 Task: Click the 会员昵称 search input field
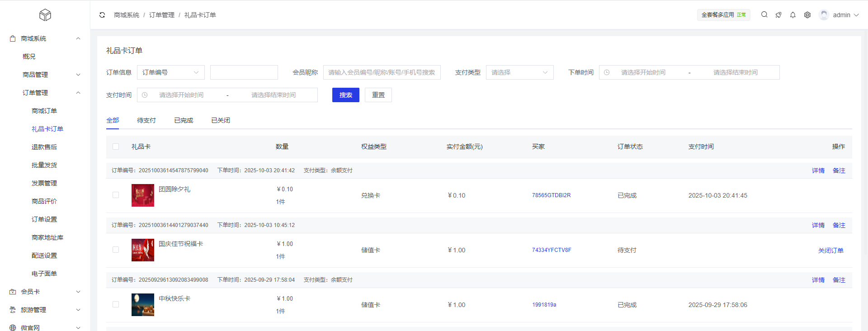pyautogui.click(x=382, y=72)
